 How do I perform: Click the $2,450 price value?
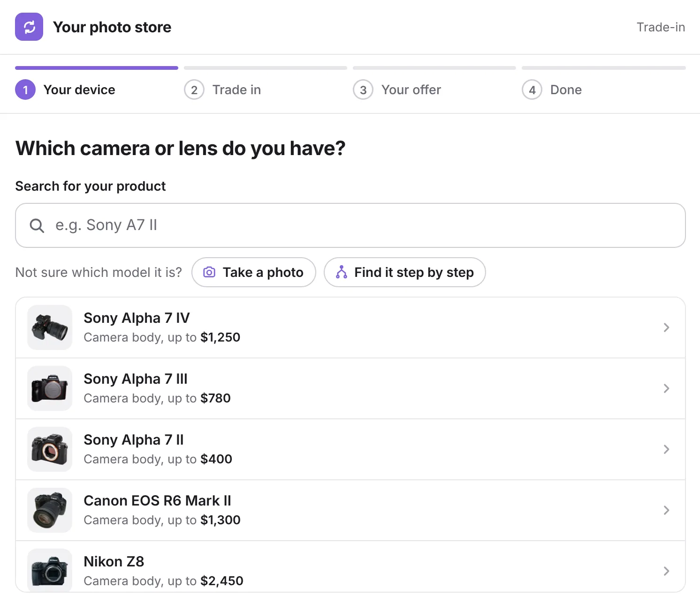222,581
